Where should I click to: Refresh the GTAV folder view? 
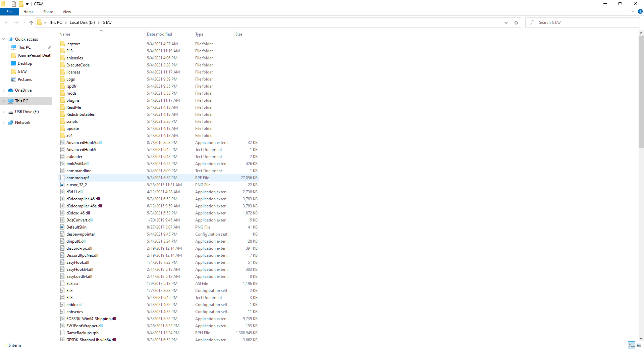click(x=516, y=22)
